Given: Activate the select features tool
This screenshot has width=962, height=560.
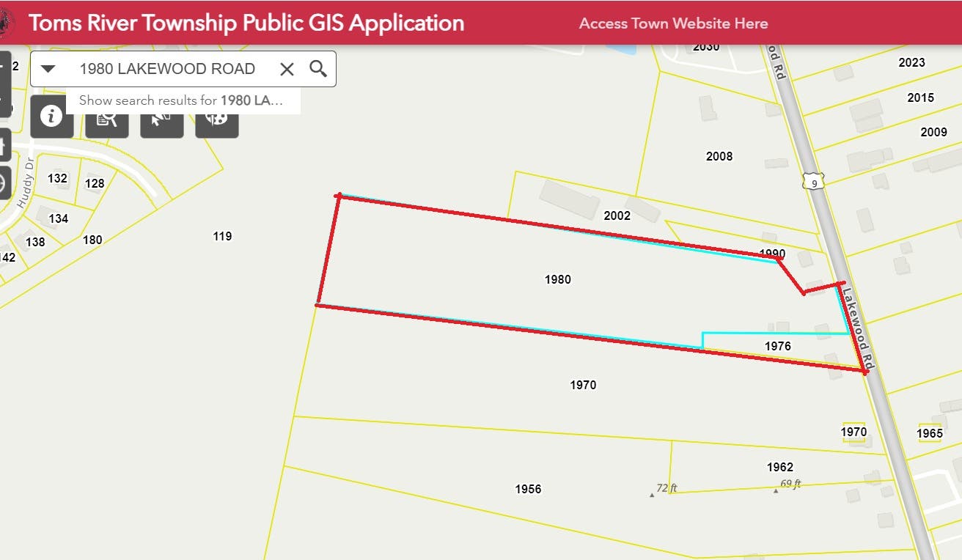Looking at the screenshot, I should [x=161, y=117].
